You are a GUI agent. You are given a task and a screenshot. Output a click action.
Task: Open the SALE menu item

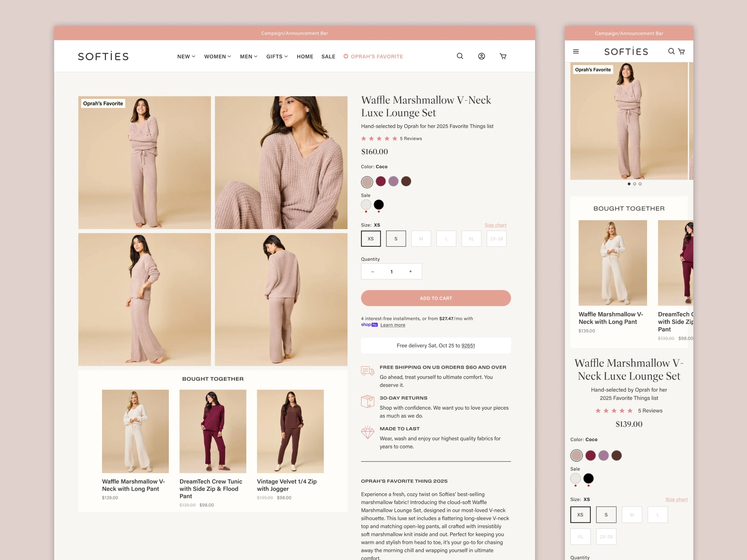coord(328,56)
